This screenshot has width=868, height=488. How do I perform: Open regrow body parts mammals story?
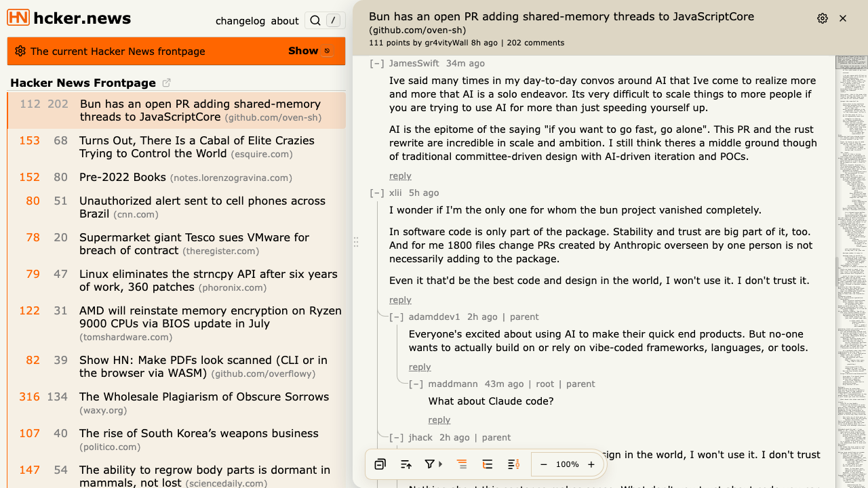coord(205,476)
